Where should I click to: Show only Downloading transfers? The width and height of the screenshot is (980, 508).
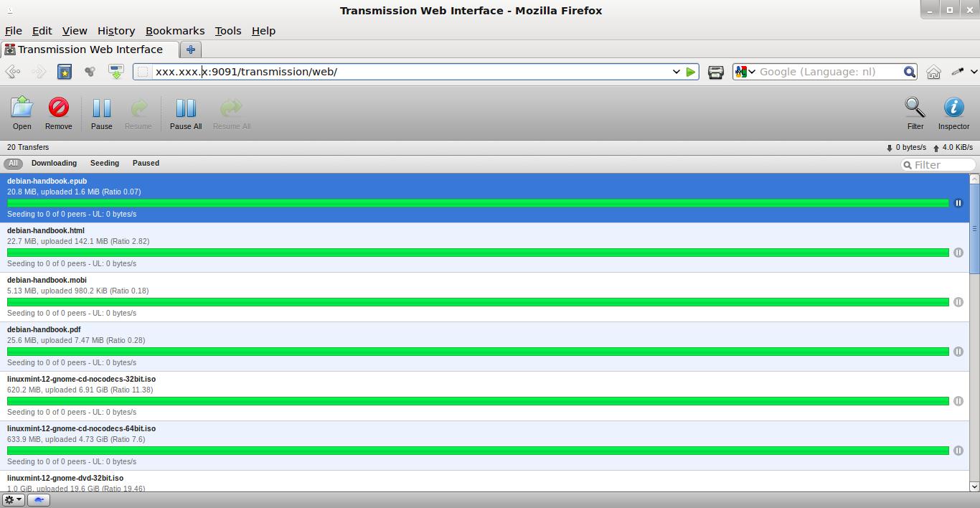point(54,163)
